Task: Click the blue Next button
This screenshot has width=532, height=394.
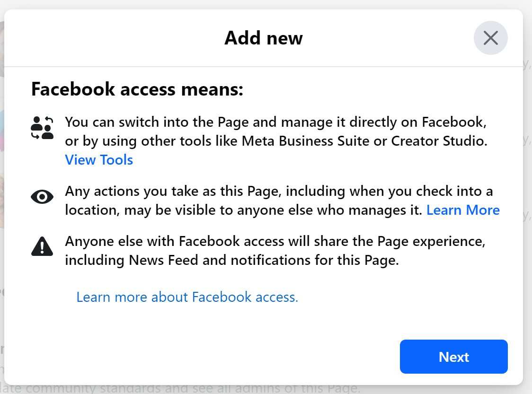Action: (x=453, y=357)
